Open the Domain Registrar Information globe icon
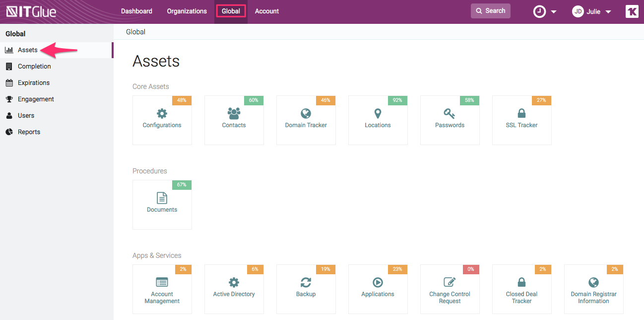 tap(593, 282)
